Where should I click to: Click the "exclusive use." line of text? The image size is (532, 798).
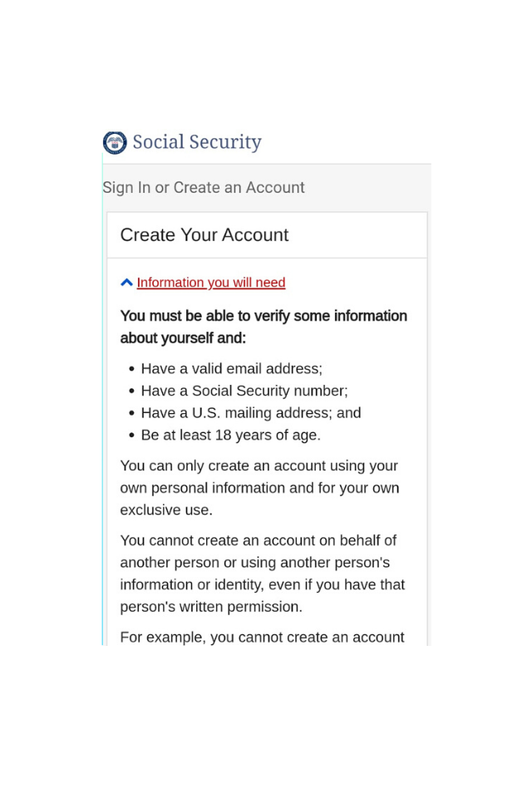click(x=166, y=510)
